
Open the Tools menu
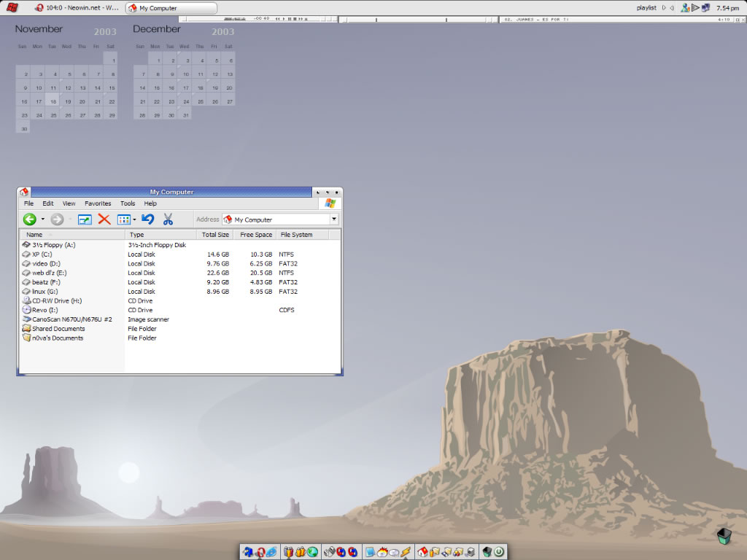pos(128,204)
